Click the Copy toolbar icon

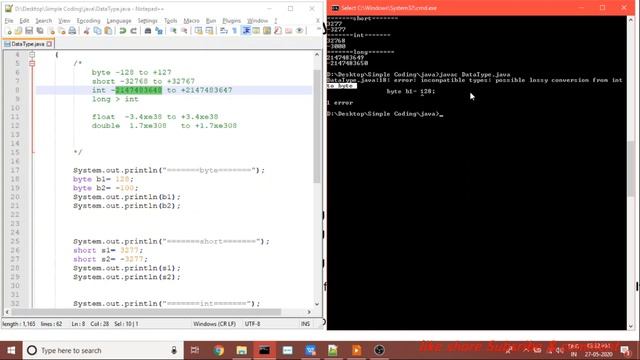click(x=97, y=31)
